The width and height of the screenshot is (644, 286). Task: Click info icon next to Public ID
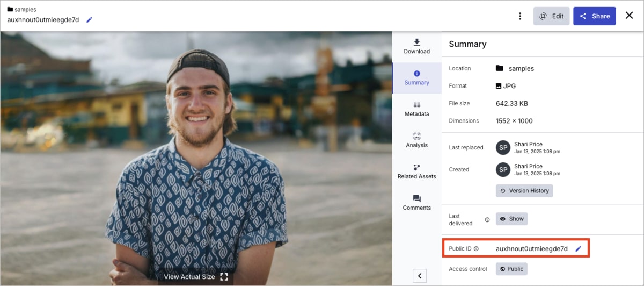[476, 249]
